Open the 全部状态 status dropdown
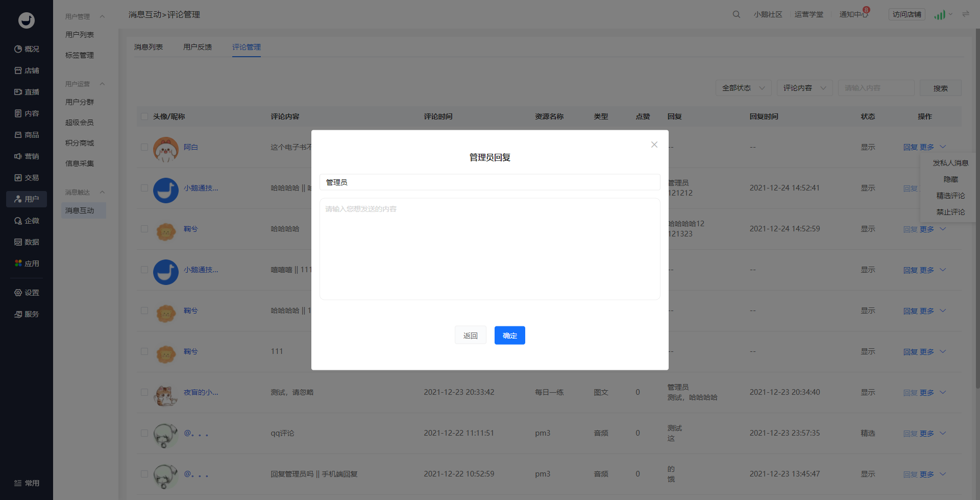The height and width of the screenshot is (500, 980). pos(744,88)
